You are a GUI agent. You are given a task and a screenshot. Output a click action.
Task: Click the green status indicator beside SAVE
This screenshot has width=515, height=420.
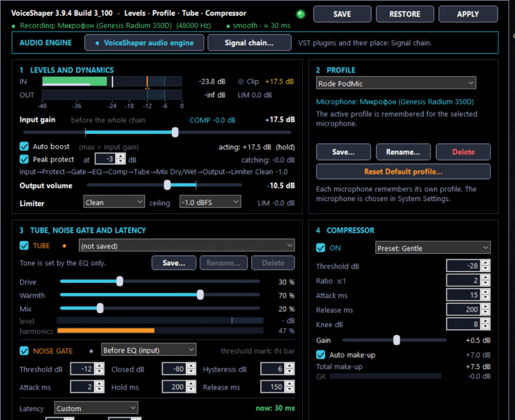[x=301, y=14]
